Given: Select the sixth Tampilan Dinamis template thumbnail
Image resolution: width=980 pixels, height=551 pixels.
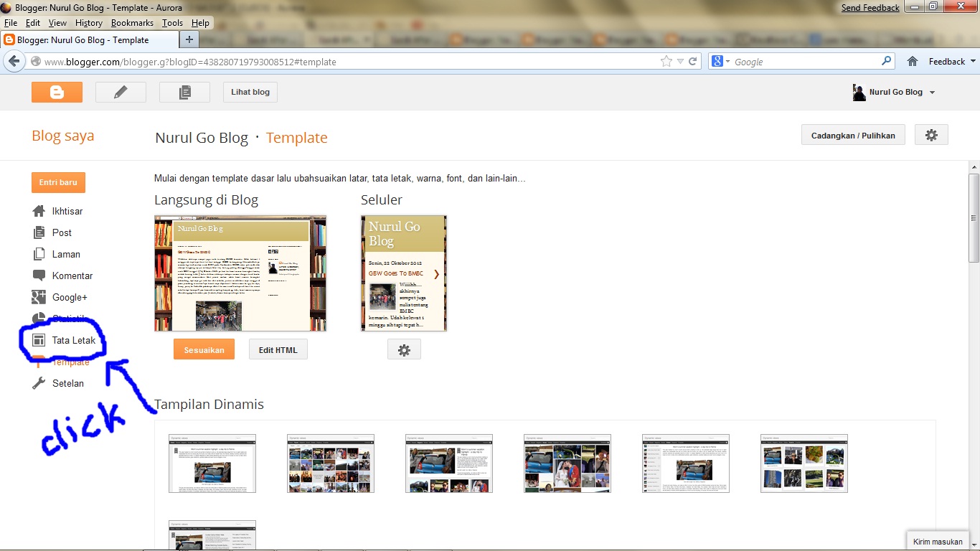Looking at the screenshot, I should coord(804,463).
